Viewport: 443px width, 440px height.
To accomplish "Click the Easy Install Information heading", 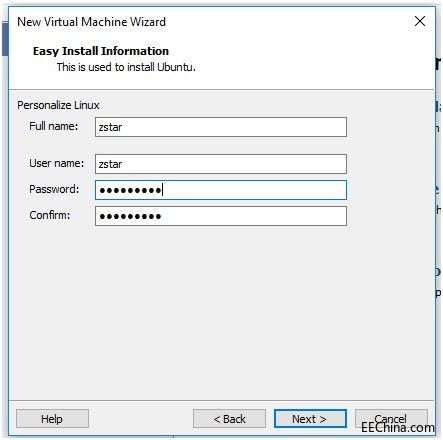I will 101,51.
